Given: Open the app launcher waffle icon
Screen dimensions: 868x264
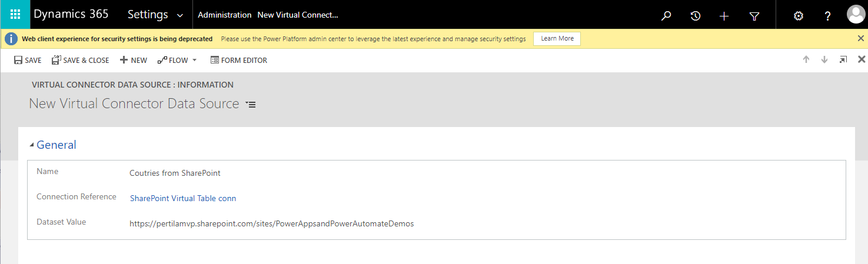Looking at the screenshot, I should point(15,15).
